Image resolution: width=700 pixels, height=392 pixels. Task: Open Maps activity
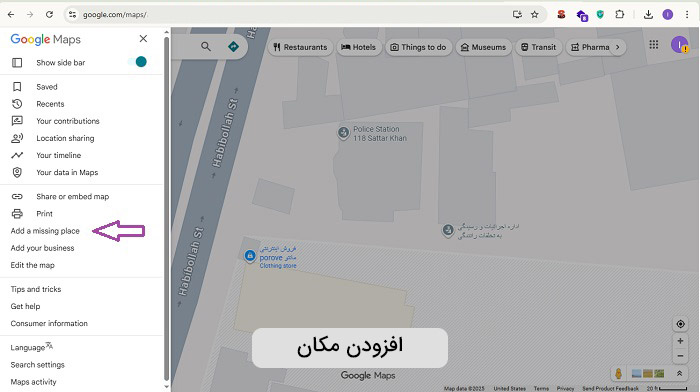(33, 382)
